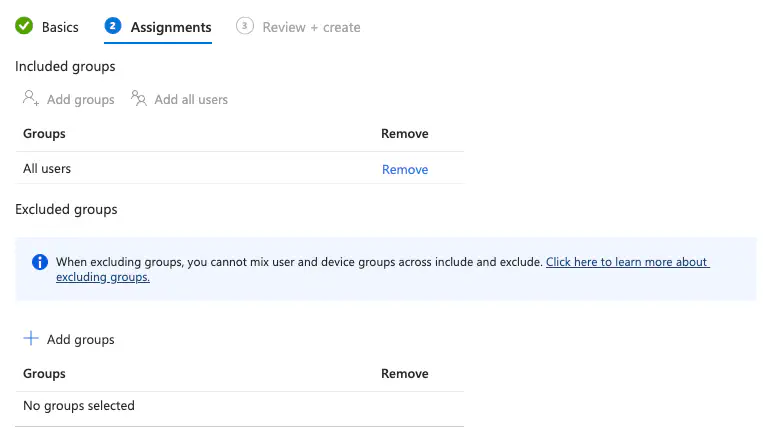Select the Assignments tab label
Image resolution: width=763 pixels, height=436 pixels.
171,27
